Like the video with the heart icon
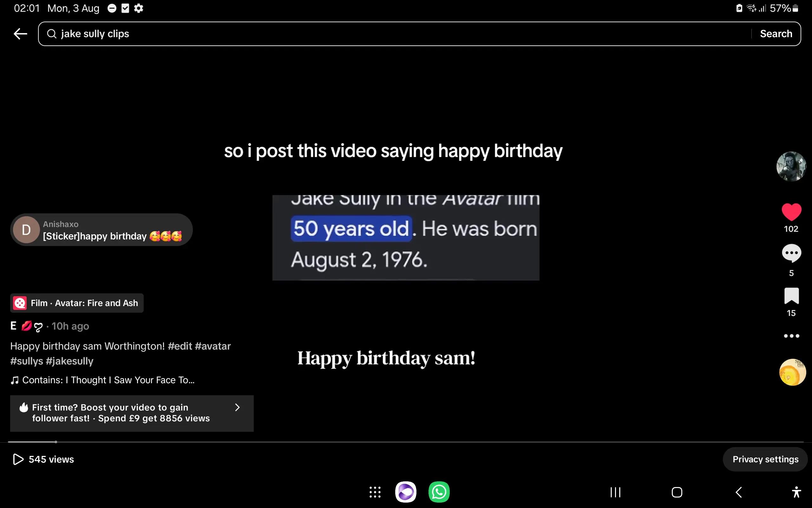Image resolution: width=812 pixels, height=508 pixels. 791,212
